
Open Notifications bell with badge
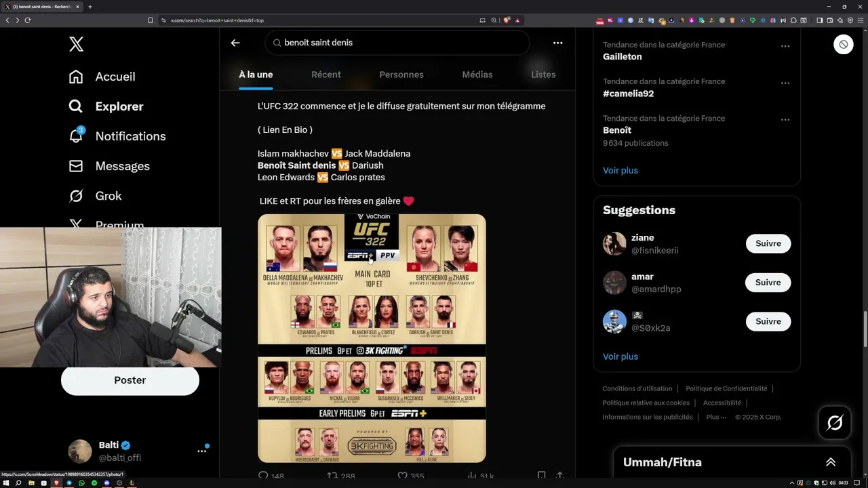[76, 136]
